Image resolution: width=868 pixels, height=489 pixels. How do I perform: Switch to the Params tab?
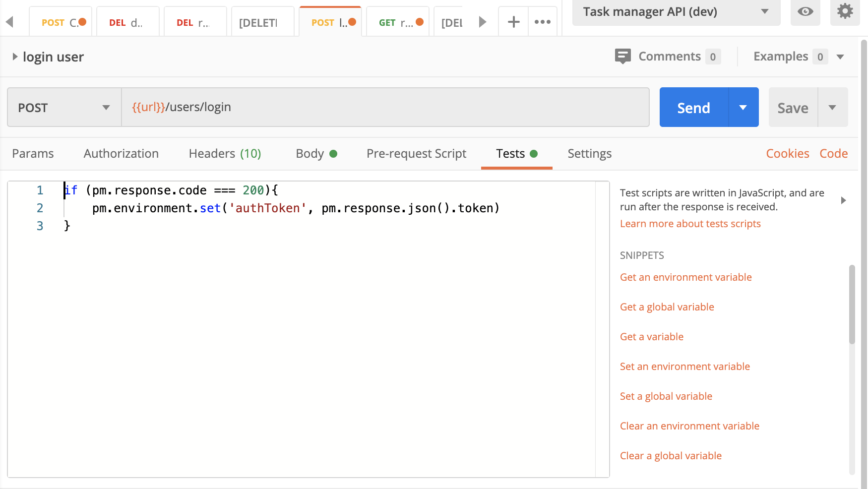(x=33, y=154)
